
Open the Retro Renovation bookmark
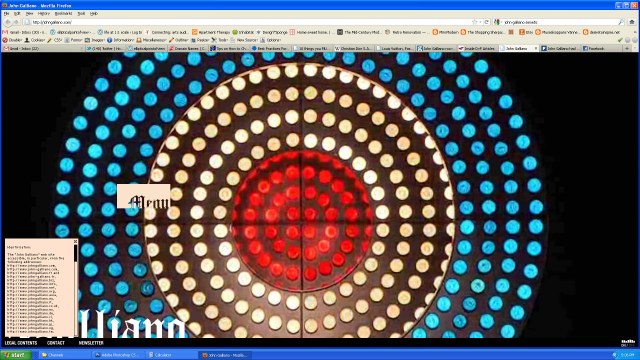pyautogui.click(x=406, y=32)
